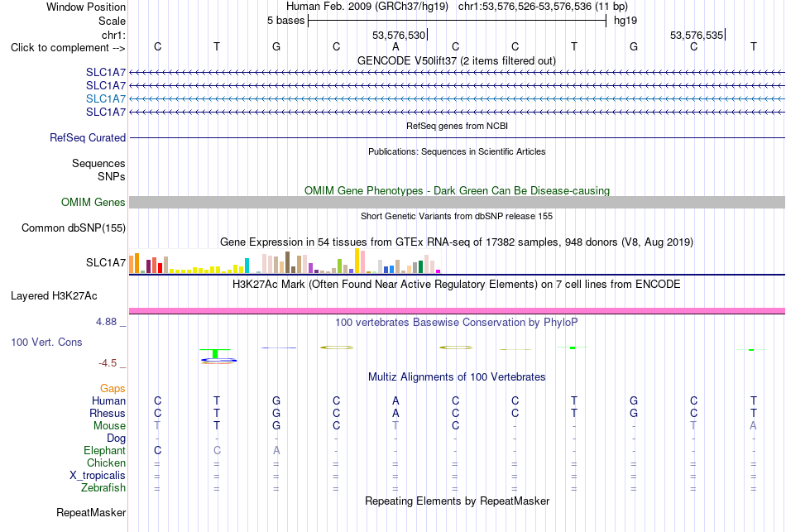Click the tallest yellow bar in GTEx chart
The width and height of the screenshot is (786, 532).
(357, 261)
